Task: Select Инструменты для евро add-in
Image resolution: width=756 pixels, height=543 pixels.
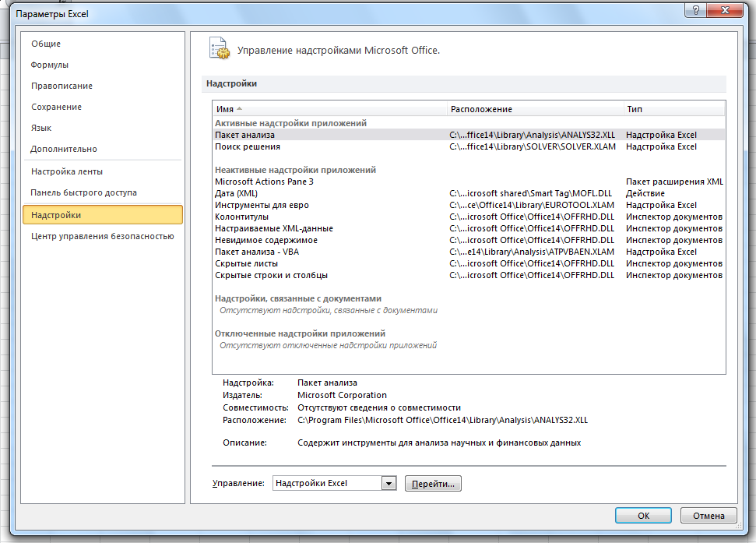Action: click(469, 205)
